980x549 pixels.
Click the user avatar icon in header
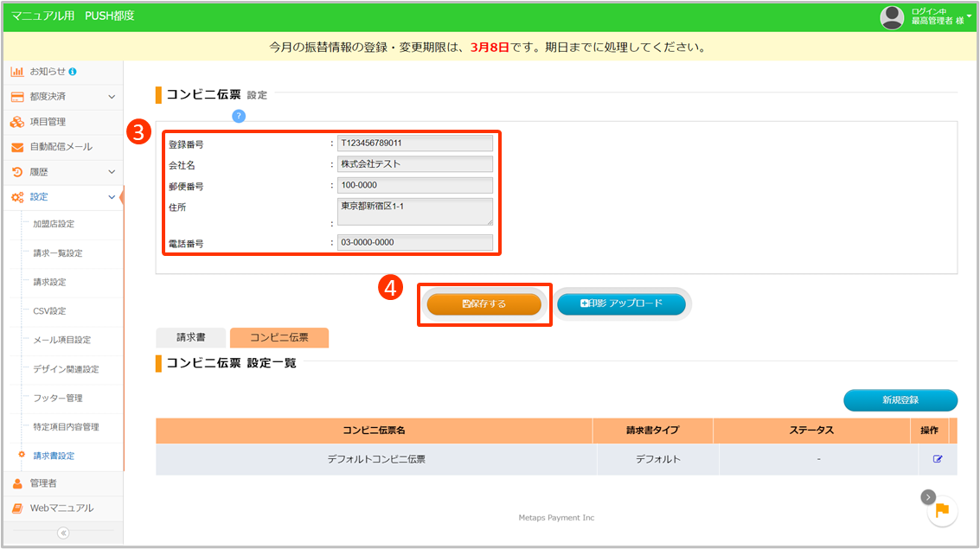coord(892,16)
